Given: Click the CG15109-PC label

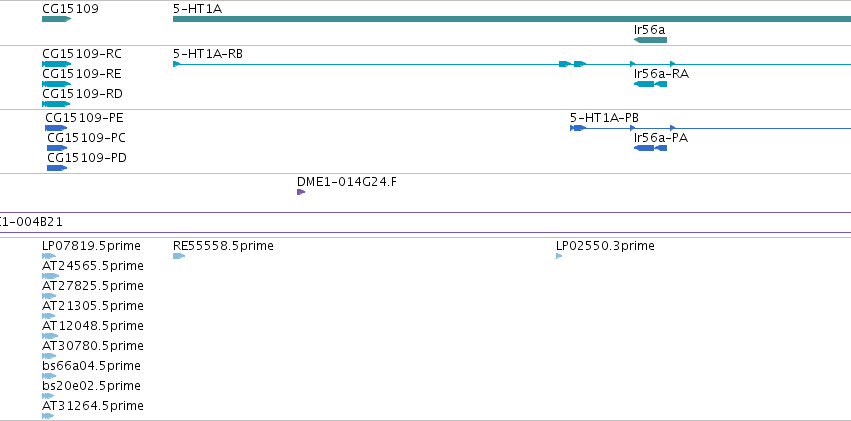Looking at the screenshot, I should point(86,138).
